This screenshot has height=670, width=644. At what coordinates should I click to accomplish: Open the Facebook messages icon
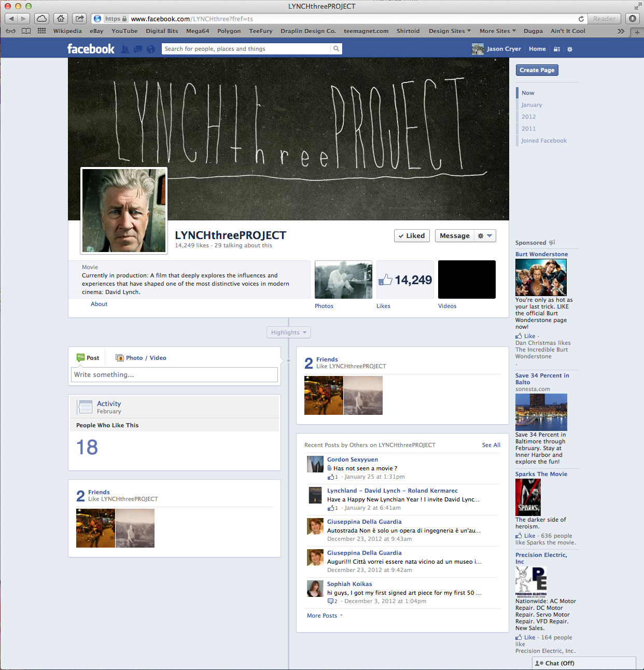[138, 49]
